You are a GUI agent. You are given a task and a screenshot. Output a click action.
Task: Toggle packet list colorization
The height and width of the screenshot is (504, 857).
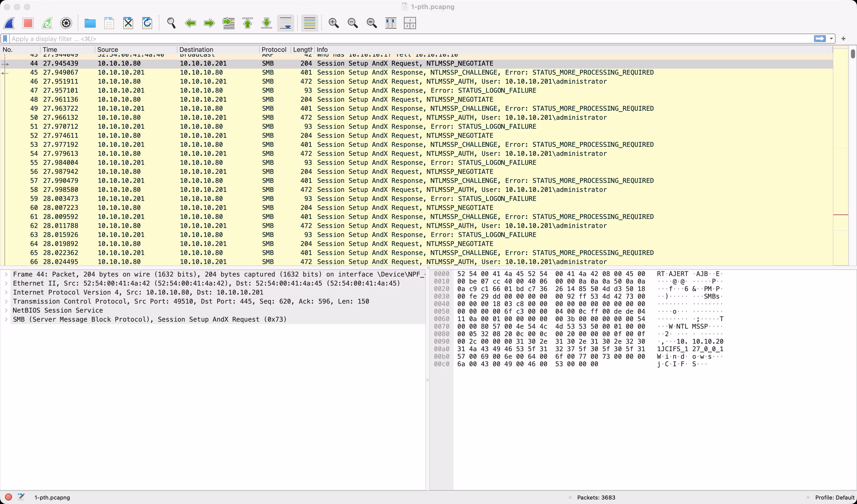click(x=309, y=23)
